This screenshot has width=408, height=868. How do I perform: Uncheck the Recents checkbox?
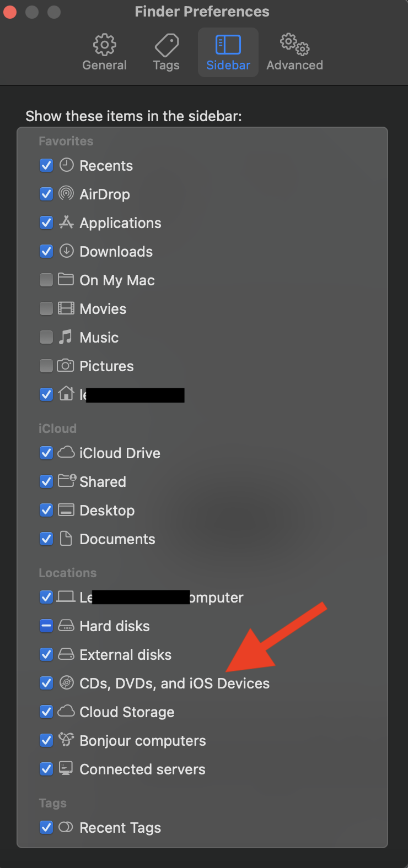(x=46, y=165)
